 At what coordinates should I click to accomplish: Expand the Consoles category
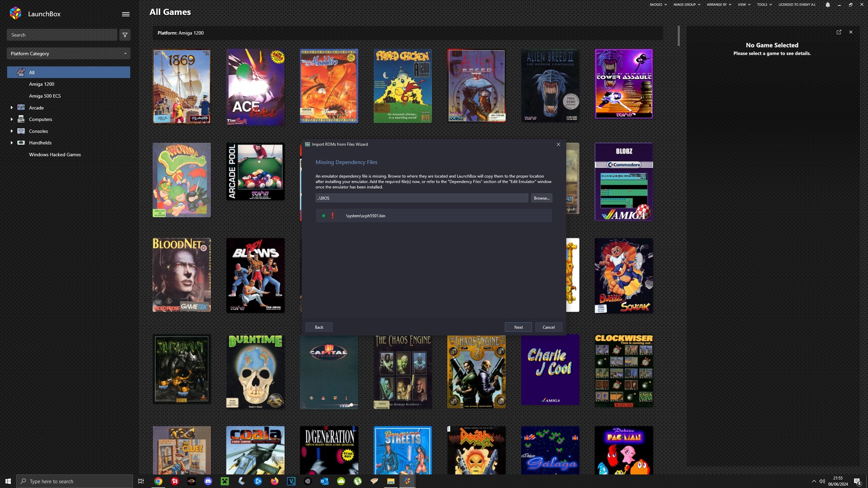click(x=12, y=131)
